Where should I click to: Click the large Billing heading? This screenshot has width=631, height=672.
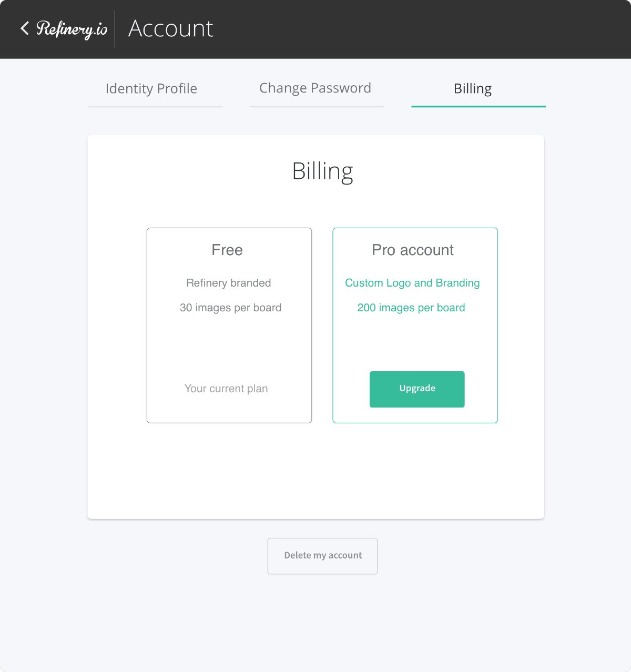click(322, 171)
